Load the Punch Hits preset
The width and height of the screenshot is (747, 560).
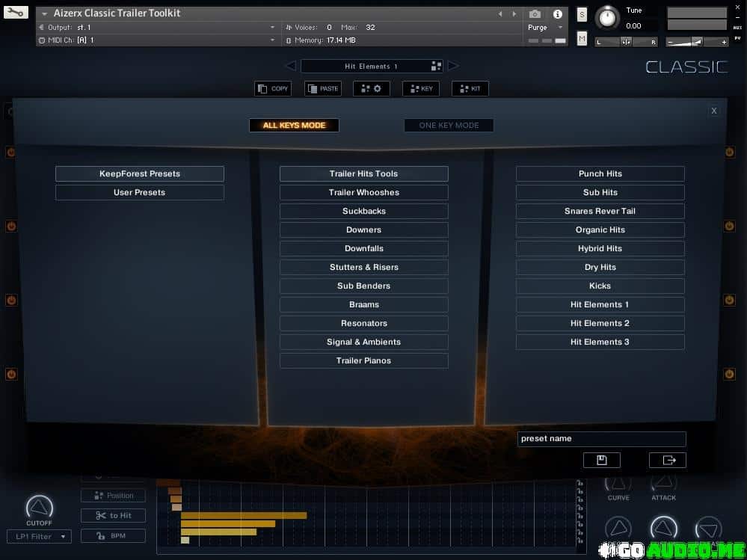[600, 173]
